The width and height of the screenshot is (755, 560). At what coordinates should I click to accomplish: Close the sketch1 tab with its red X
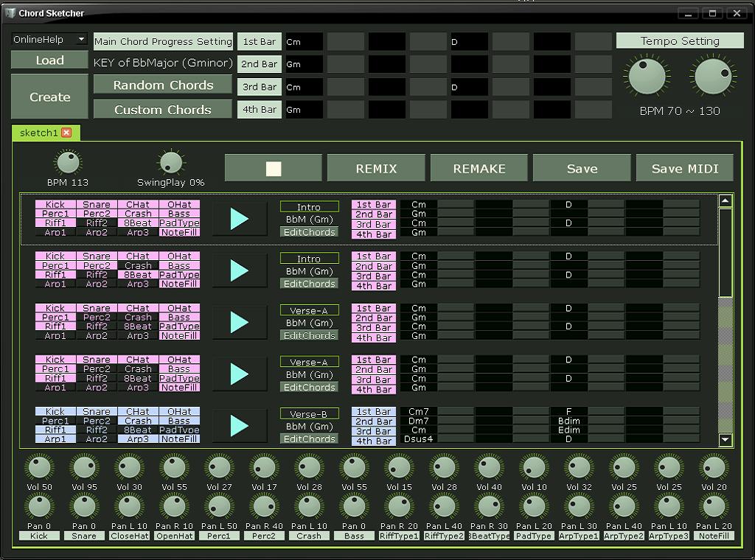pyautogui.click(x=66, y=133)
